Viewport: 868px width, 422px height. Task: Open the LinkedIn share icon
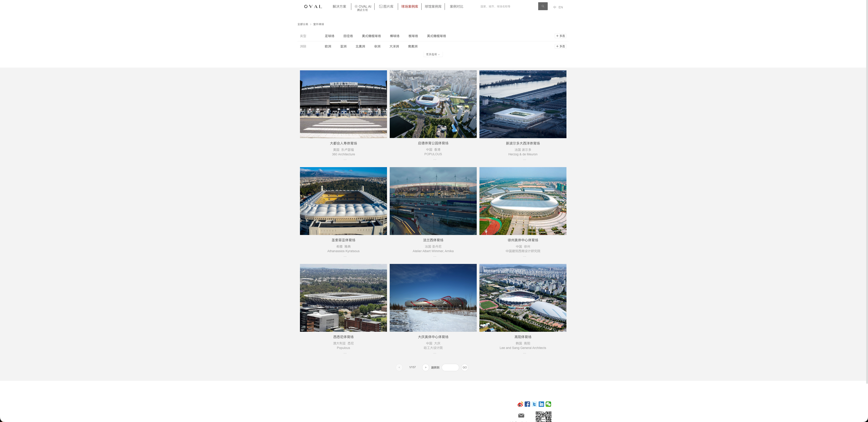coord(541,404)
